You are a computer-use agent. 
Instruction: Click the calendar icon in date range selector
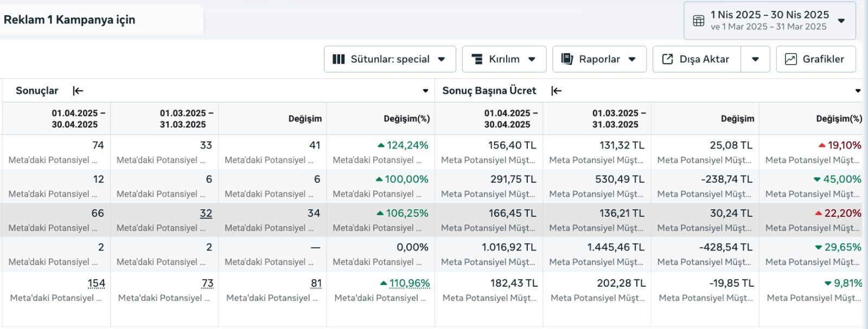coord(699,21)
